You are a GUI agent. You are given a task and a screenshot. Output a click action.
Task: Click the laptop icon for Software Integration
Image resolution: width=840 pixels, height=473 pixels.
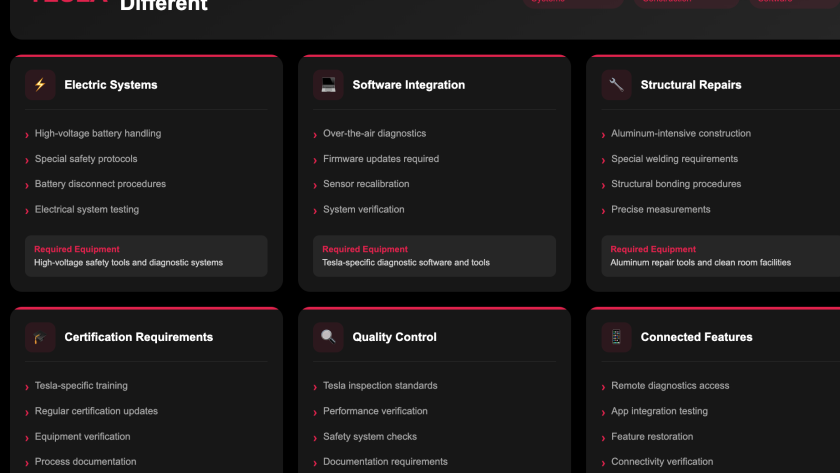click(328, 85)
